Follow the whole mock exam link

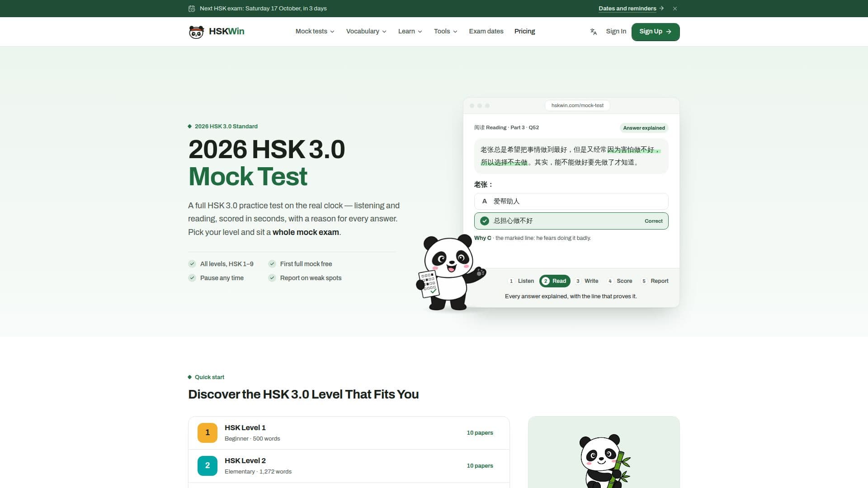pyautogui.click(x=306, y=232)
